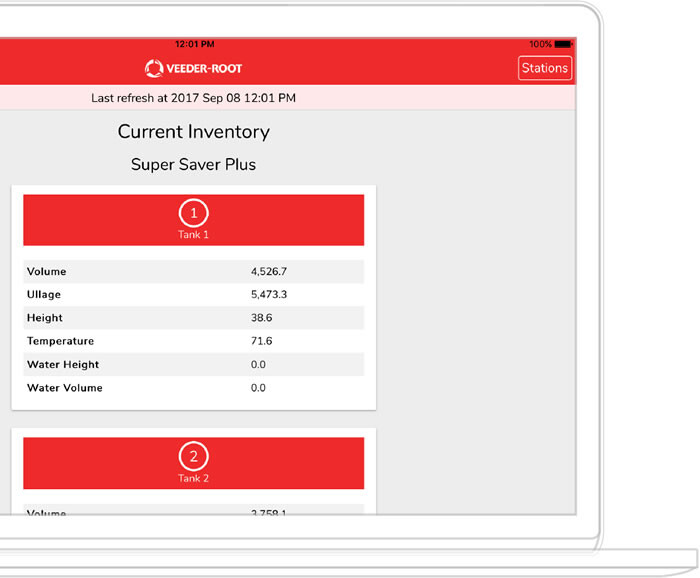The width and height of the screenshot is (700, 578).
Task: Click the 'Tank 2' header label
Action: 193,478
